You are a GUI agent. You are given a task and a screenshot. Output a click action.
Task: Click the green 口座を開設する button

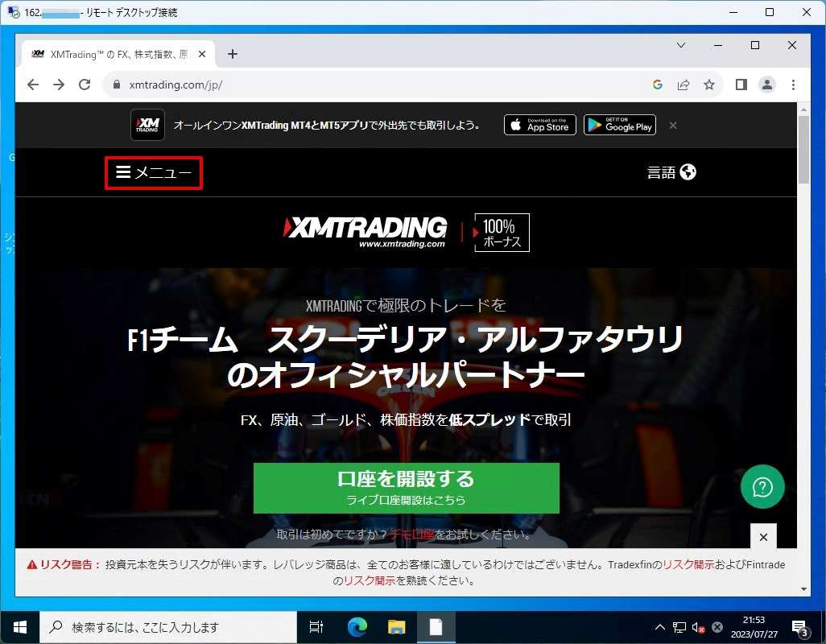406,488
